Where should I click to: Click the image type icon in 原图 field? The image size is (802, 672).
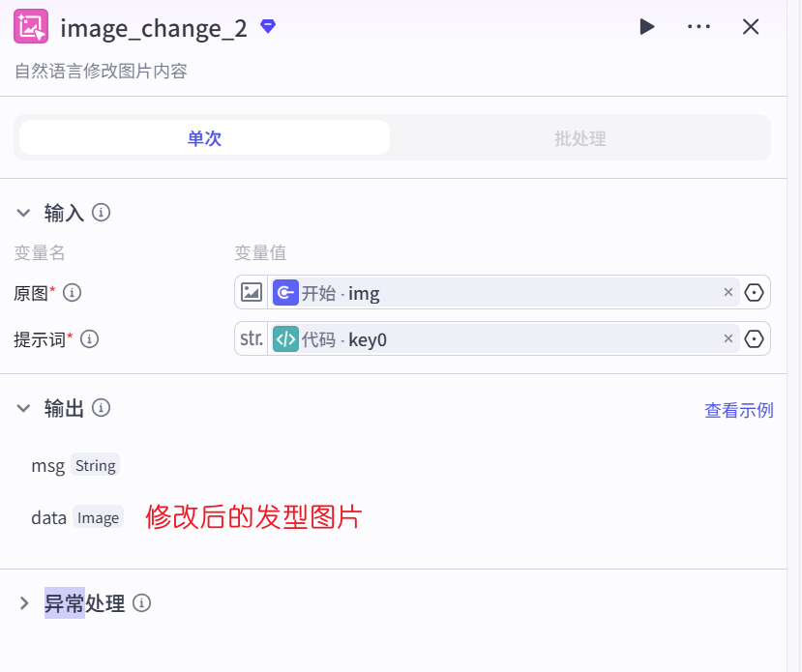(x=252, y=292)
